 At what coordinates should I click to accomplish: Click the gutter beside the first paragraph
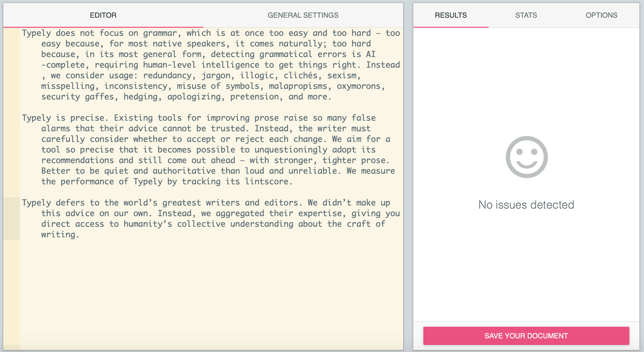tap(11, 65)
